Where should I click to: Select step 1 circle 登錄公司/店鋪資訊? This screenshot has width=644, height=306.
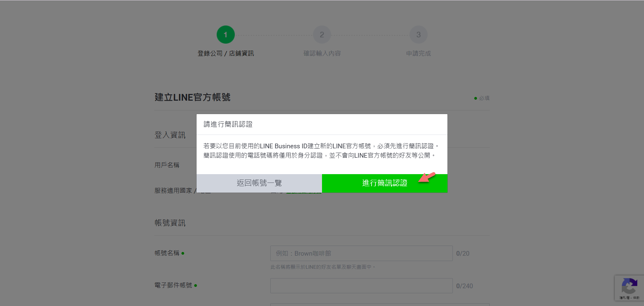click(x=226, y=35)
